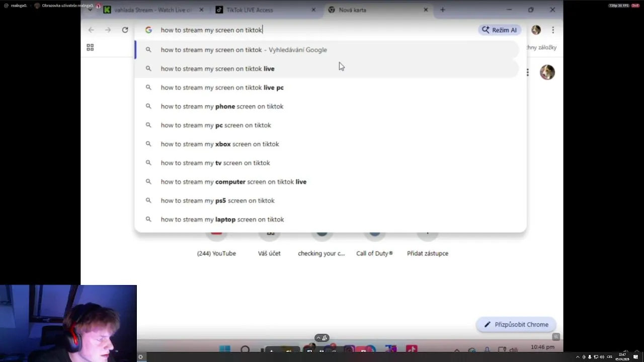
Task: Click the Přizpůsobit Chrome button
Action: click(516, 324)
